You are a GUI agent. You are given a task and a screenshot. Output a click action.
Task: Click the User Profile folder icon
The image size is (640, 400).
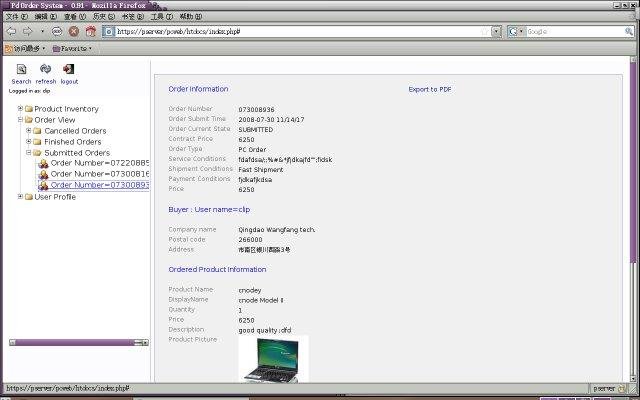(x=29, y=197)
